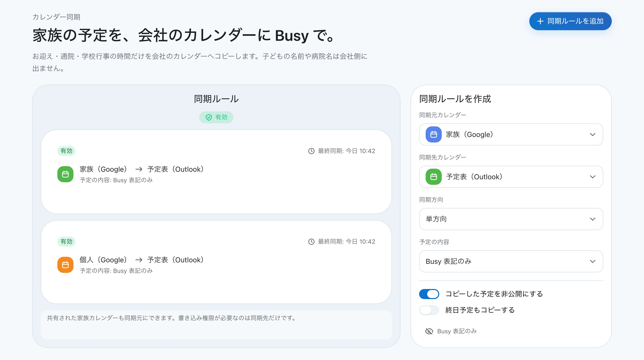Click the 有効 badge on 個人 rule card
Image resolution: width=644 pixels, height=360 pixels.
(66, 241)
